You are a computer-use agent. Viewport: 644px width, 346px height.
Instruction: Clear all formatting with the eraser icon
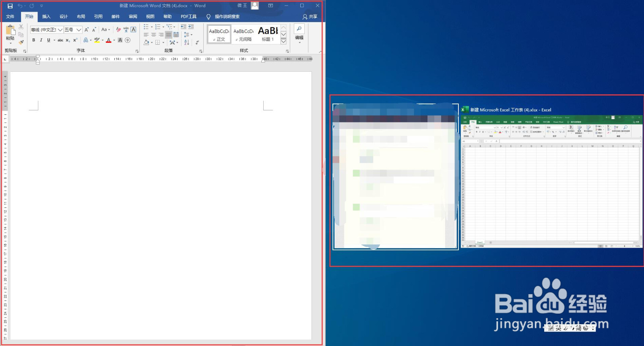pos(118,30)
